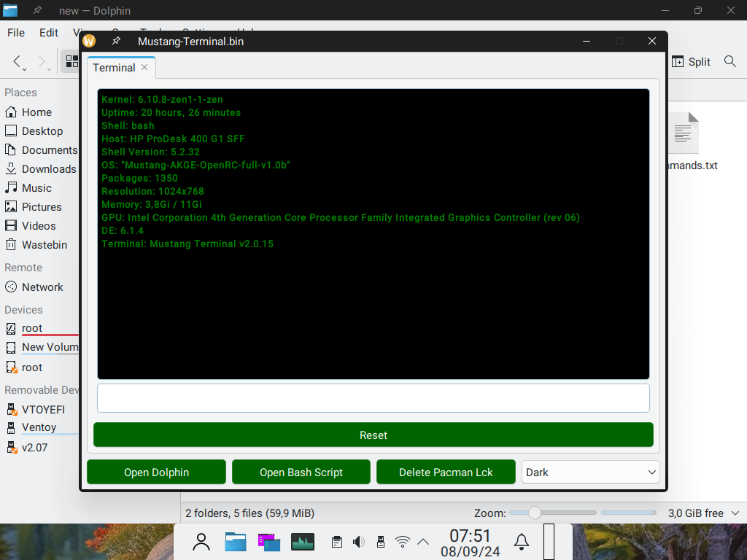Click the Terminal: Mustang Terminal v2.0.15 line
This screenshot has height=560, width=747.
[x=187, y=244]
